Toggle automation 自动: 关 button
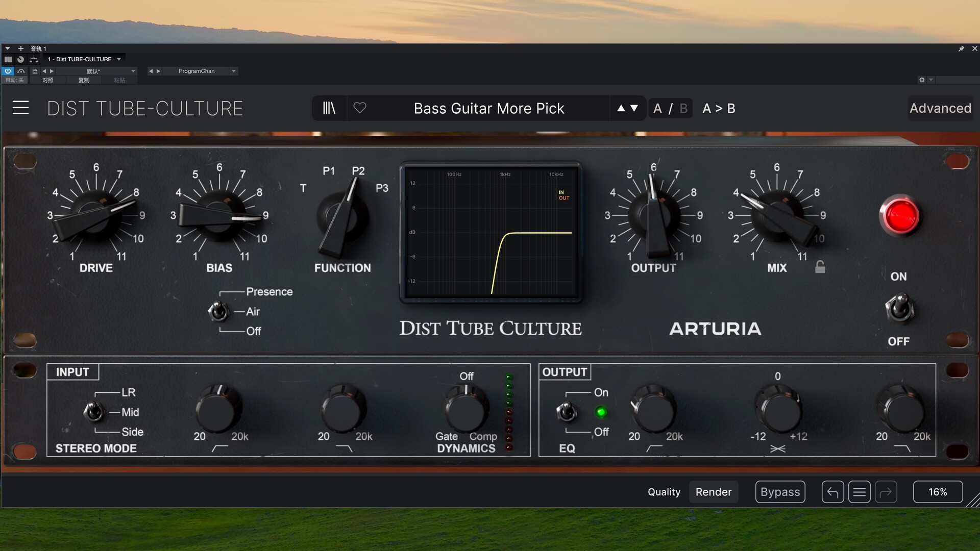This screenshot has height=551, width=980. pos(15,80)
